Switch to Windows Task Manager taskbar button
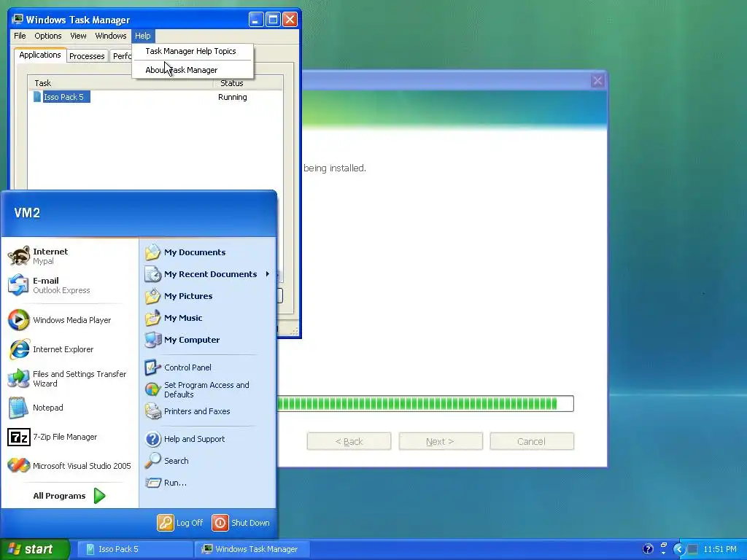Image resolution: width=747 pixels, height=560 pixels. coord(252,549)
